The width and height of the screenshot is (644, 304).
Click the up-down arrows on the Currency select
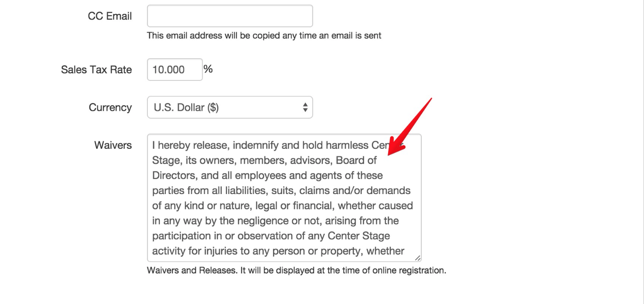pos(305,107)
